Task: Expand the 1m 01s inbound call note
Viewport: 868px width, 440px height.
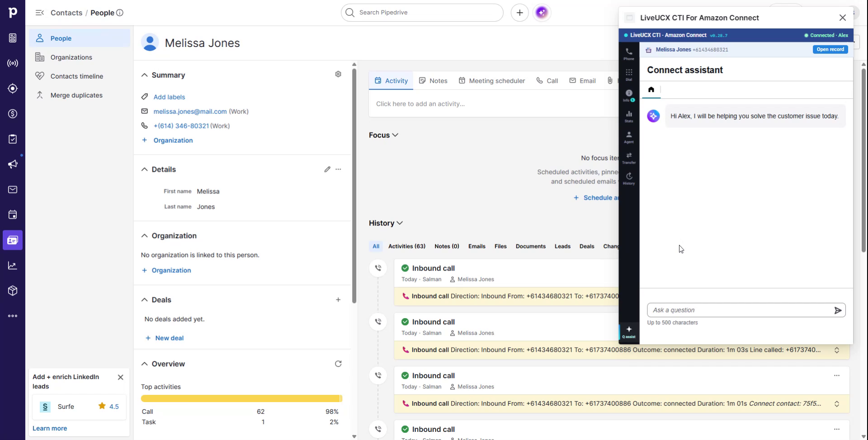Action: tap(837, 404)
